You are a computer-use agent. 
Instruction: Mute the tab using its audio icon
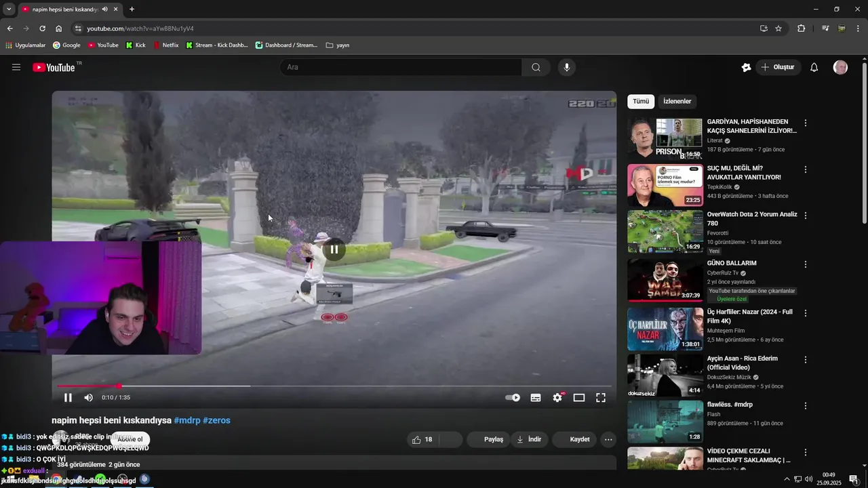(x=105, y=9)
